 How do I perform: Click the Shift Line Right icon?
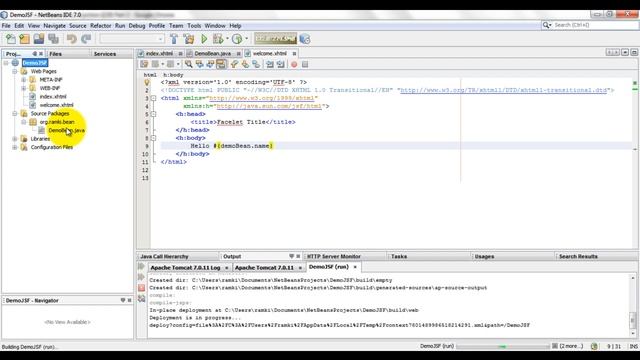pyautogui.click(x=281, y=64)
